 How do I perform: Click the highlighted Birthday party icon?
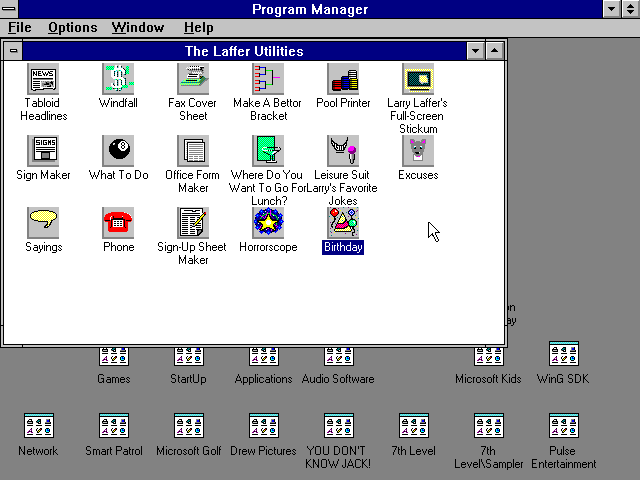[x=343, y=222]
